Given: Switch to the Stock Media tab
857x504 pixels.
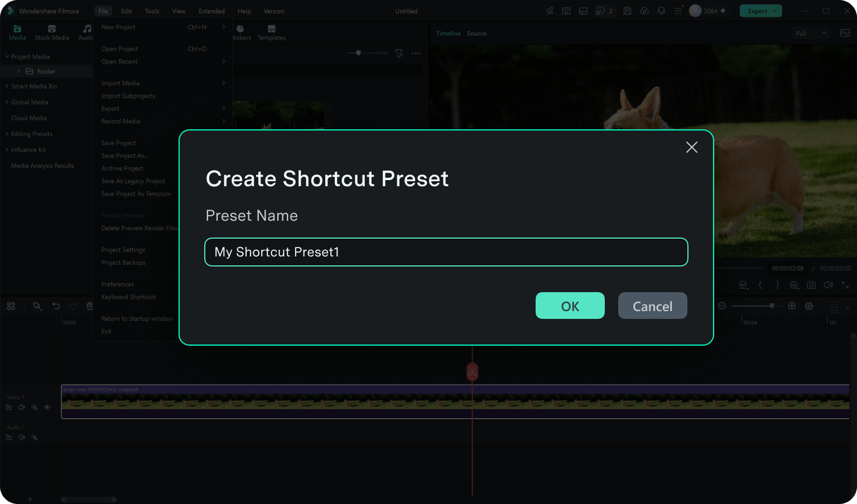Looking at the screenshot, I should pyautogui.click(x=52, y=33).
